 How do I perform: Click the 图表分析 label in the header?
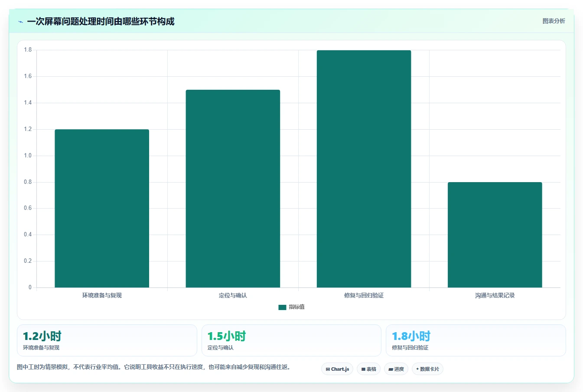pos(554,21)
